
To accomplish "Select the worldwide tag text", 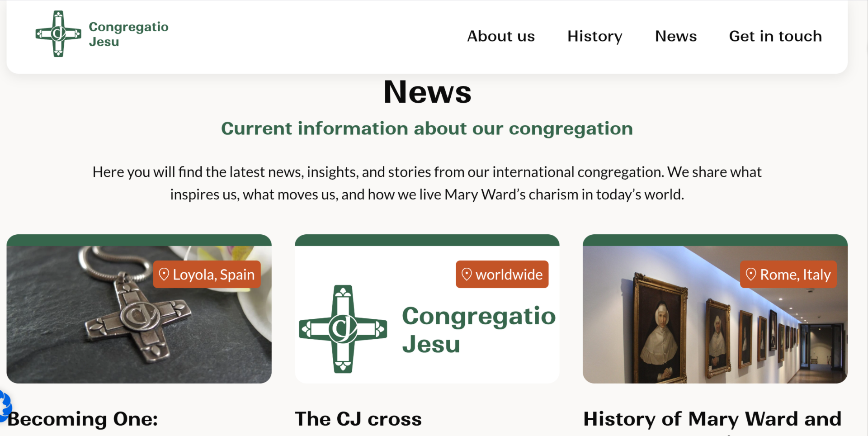I will 509,275.
